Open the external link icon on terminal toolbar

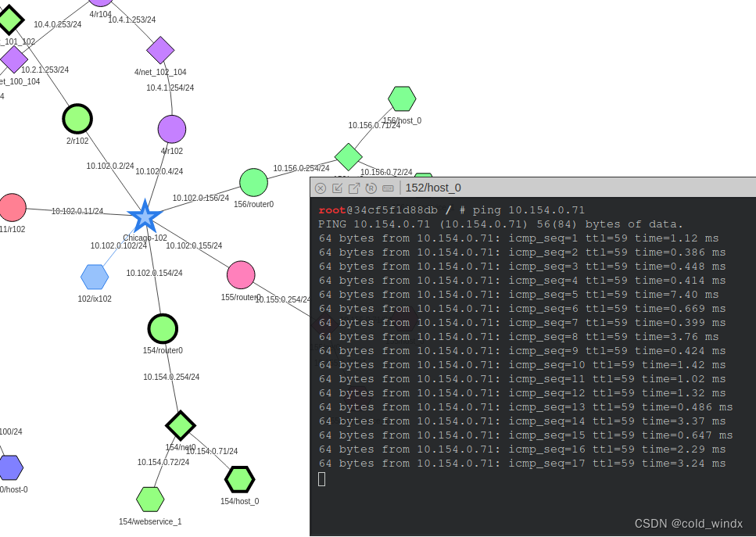pos(354,188)
